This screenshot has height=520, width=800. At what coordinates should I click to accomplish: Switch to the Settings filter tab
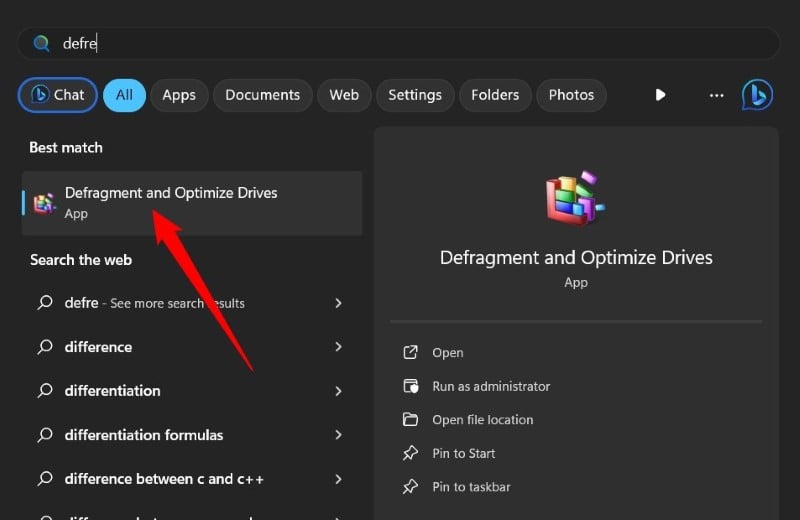tap(414, 95)
